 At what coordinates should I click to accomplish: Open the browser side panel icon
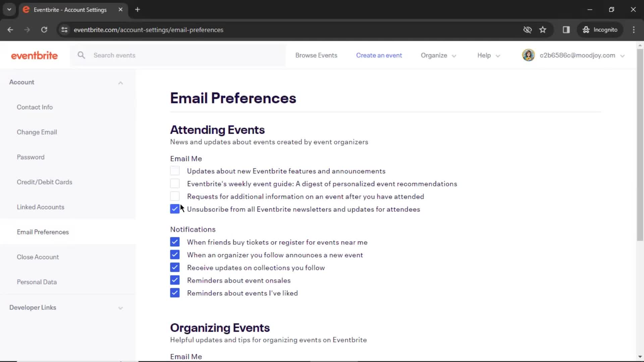point(566,29)
